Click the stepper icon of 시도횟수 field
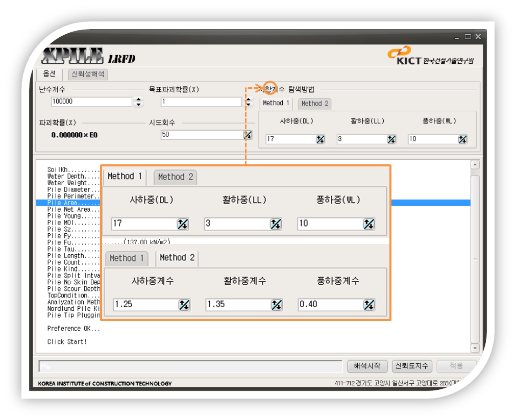Image resolution: width=516 pixels, height=420 pixels. 248,135
